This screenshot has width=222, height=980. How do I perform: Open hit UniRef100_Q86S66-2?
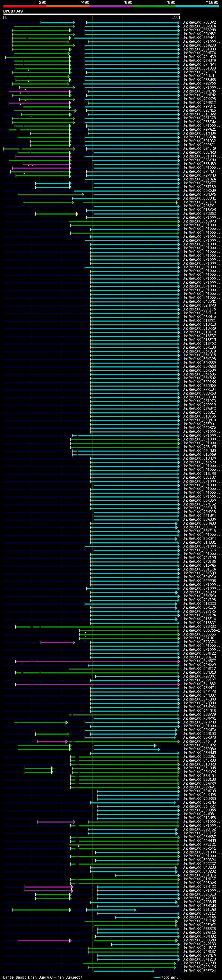click(x=201, y=630)
